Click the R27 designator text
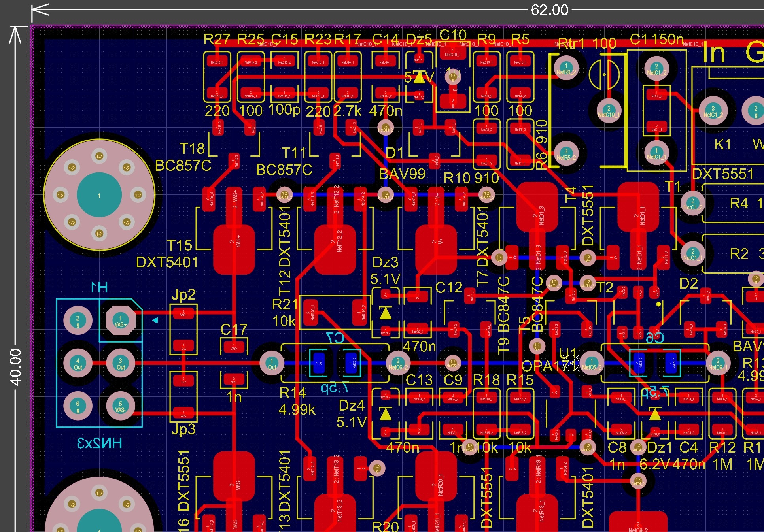Viewport: 764px width, 532px height. pos(217,40)
